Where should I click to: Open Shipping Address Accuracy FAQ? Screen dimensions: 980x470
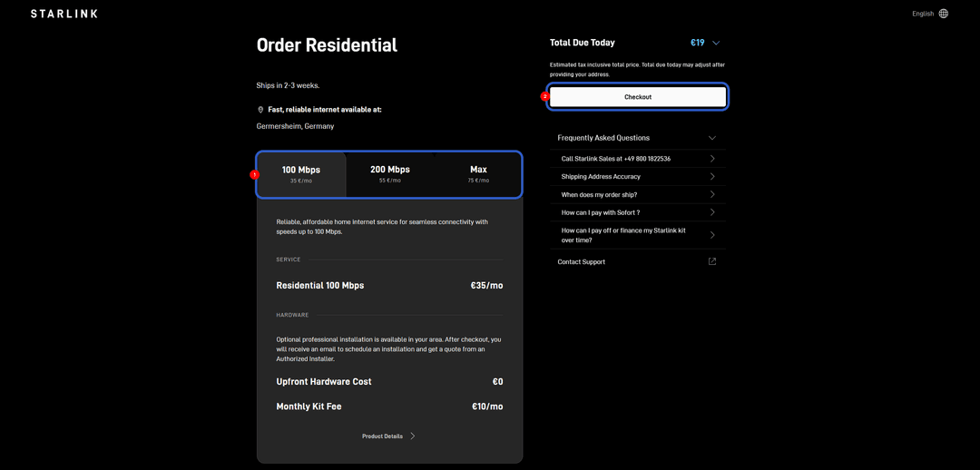[638, 177]
